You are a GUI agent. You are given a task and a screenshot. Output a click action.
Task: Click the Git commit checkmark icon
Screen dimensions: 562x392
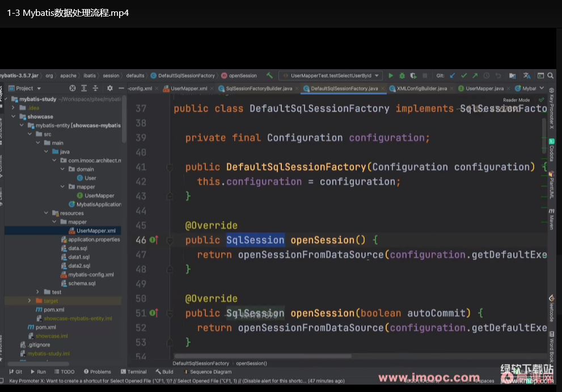coord(464,75)
